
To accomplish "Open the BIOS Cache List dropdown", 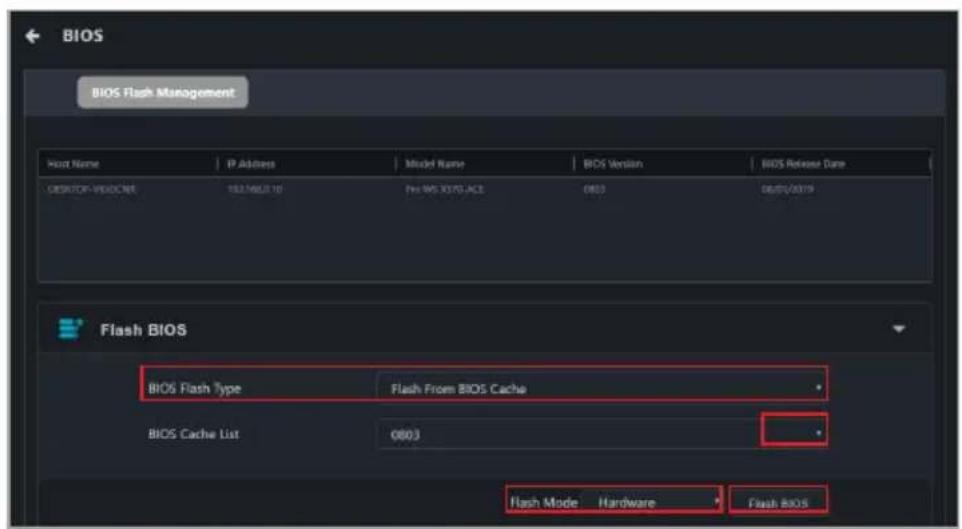I will click(602, 434).
